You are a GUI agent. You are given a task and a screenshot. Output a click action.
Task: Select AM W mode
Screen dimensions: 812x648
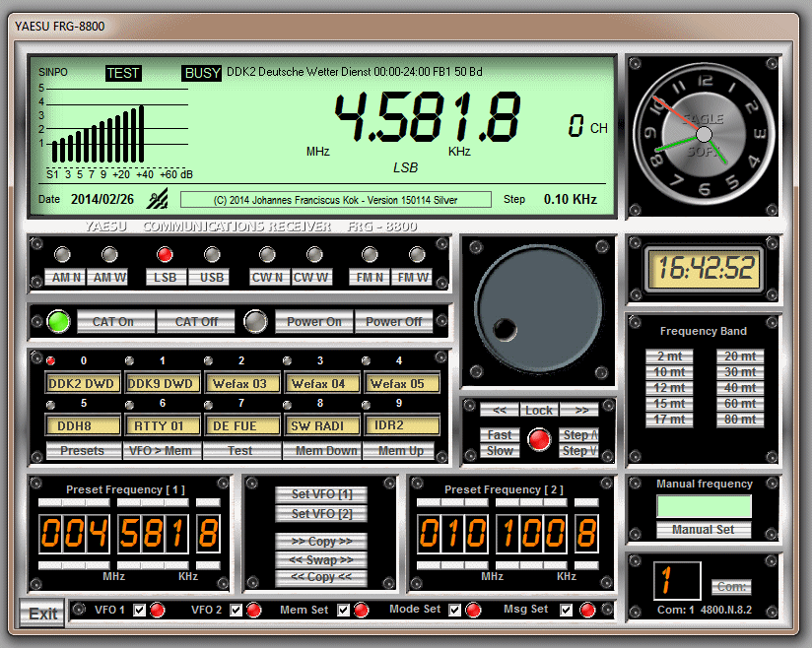point(107,278)
